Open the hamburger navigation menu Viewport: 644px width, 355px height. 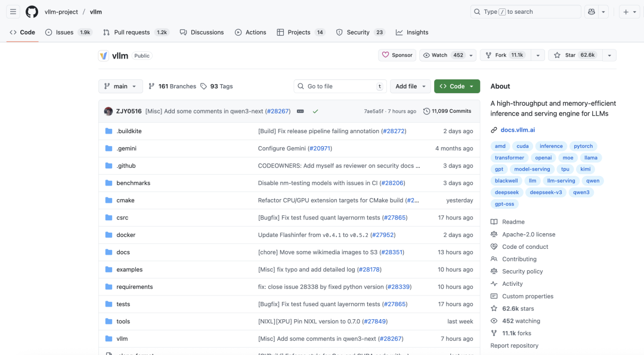[13, 12]
